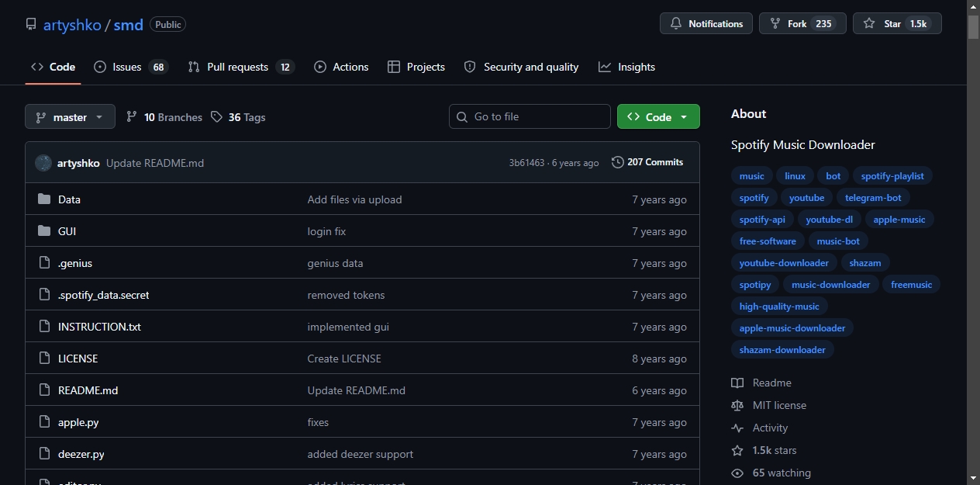The height and width of the screenshot is (485, 980).
Task: Select the spotify-playlist topic tag
Action: pos(892,176)
